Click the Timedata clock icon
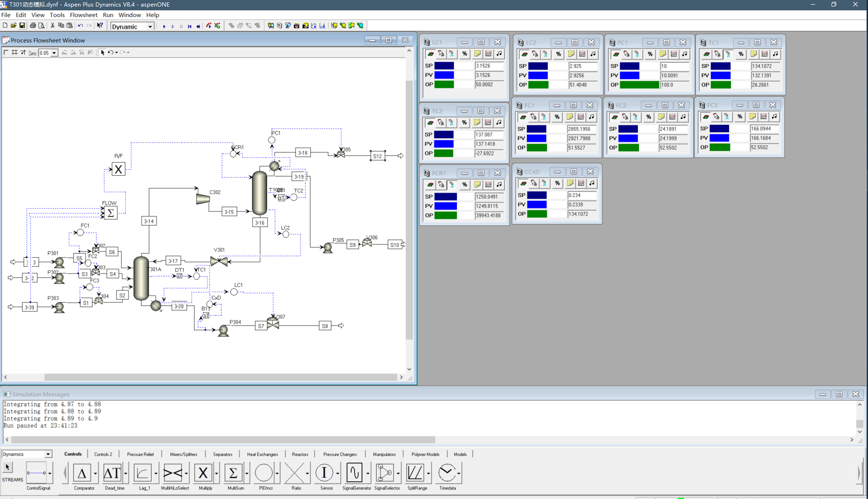This screenshot has height=499, width=868. pos(446,473)
